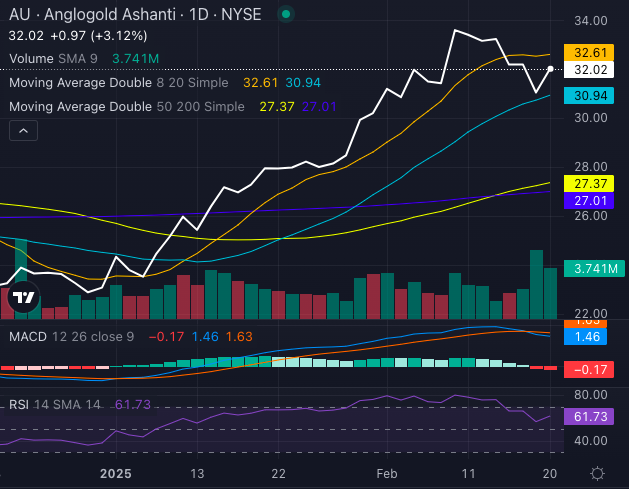Click the 11 date on time axis

point(468,474)
